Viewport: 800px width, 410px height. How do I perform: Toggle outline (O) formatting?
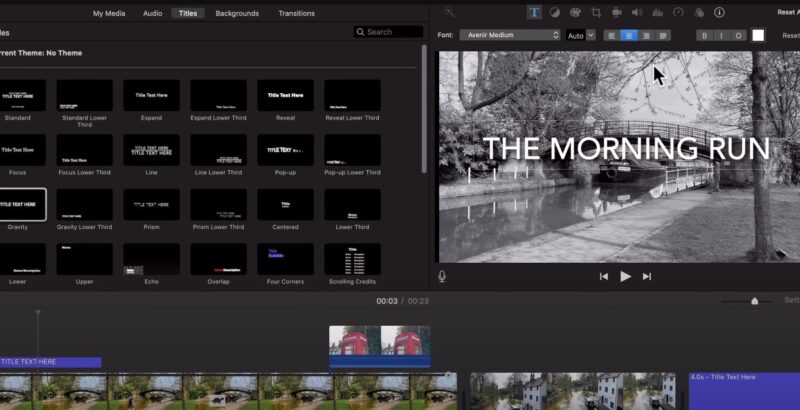coord(738,35)
